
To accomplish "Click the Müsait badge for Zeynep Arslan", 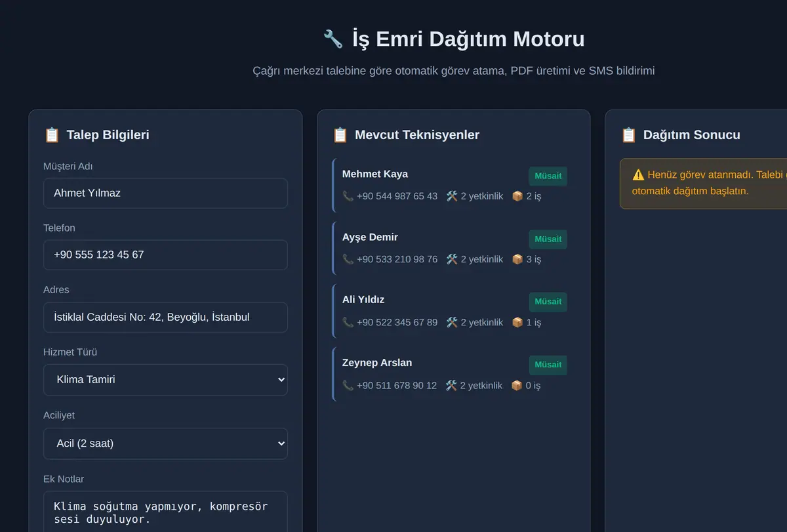I will (548, 365).
